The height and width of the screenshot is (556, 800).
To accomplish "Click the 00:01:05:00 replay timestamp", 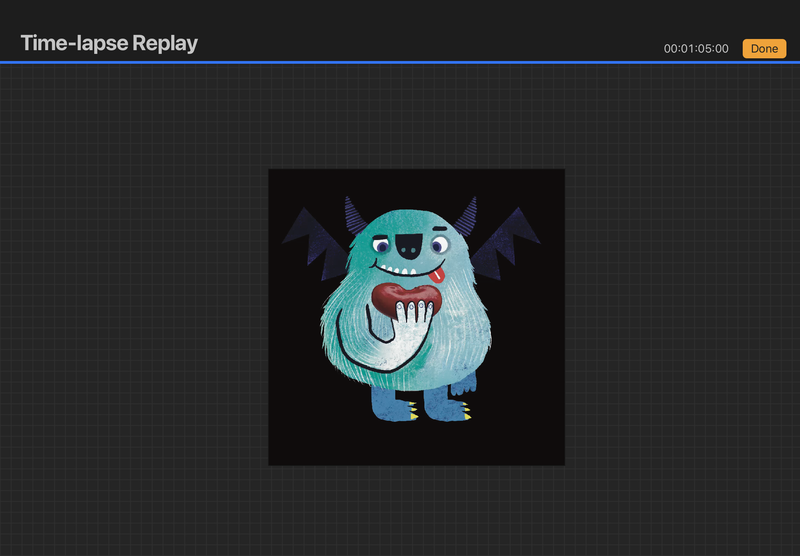I will pyautogui.click(x=696, y=48).
